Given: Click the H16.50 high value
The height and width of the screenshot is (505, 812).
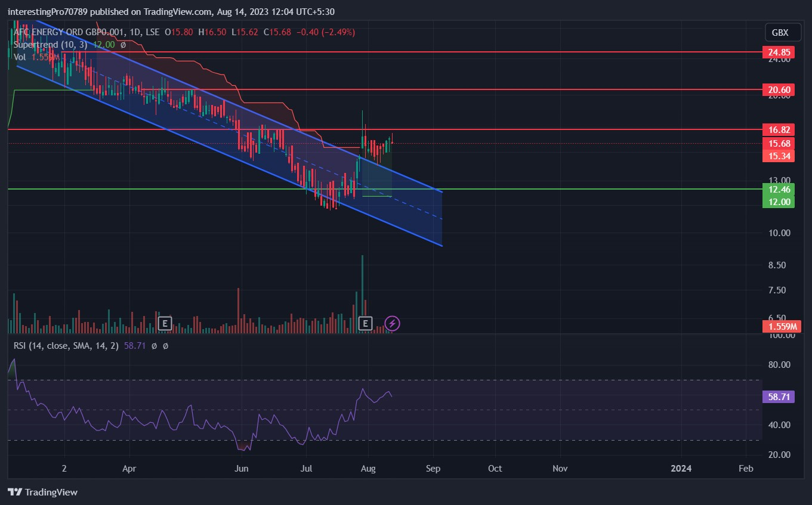Looking at the screenshot, I should point(212,32).
